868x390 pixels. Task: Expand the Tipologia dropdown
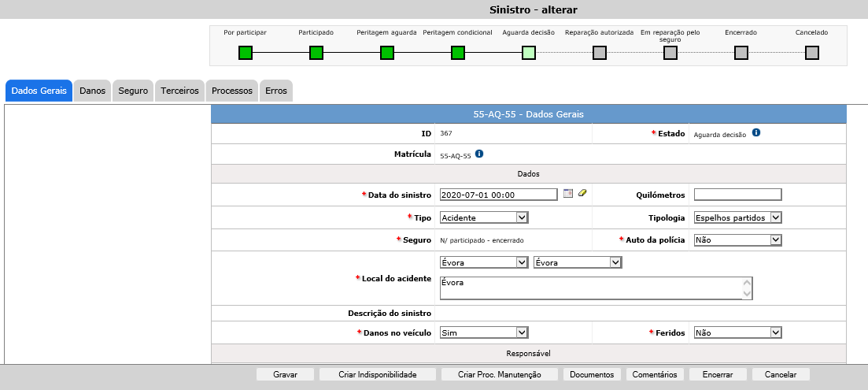pos(737,217)
